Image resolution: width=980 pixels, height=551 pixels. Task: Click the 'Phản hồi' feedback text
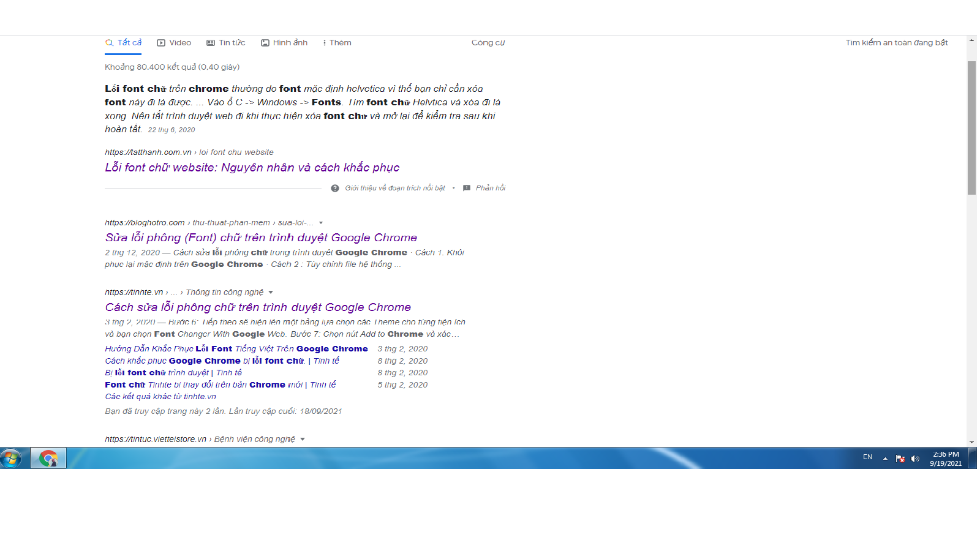[x=491, y=188]
